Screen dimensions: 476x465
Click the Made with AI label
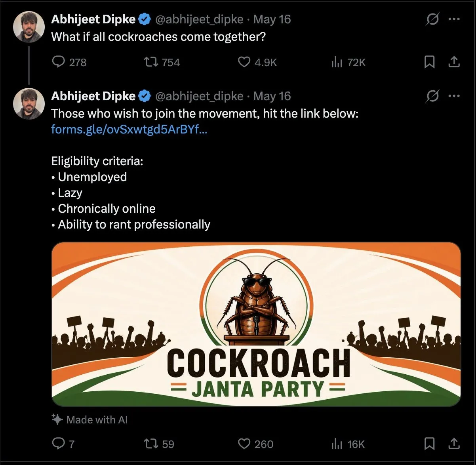(x=90, y=420)
